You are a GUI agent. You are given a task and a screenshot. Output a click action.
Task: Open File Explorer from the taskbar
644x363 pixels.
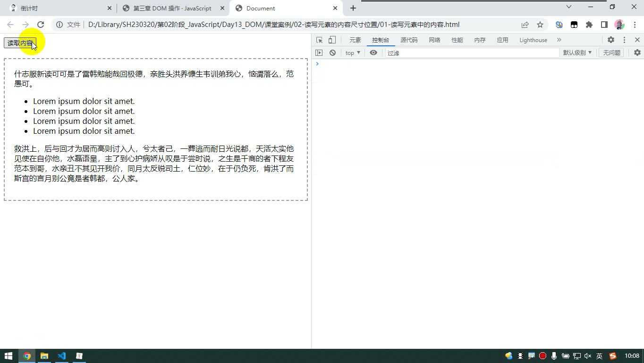[44, 356]
